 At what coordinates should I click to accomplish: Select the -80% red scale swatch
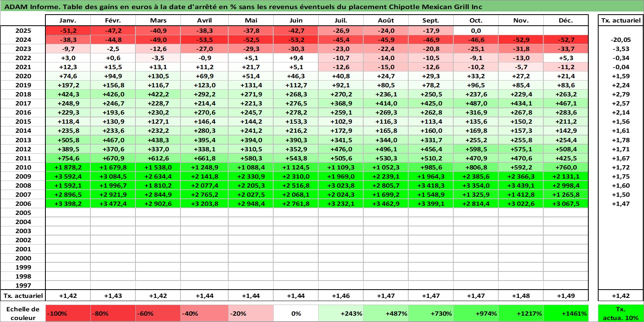click(113, 313)
